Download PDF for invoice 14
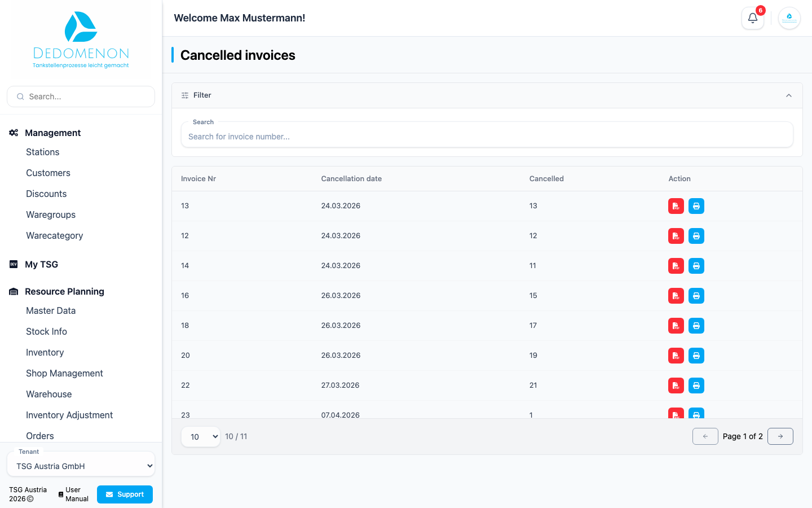 [x=676, y=266]
